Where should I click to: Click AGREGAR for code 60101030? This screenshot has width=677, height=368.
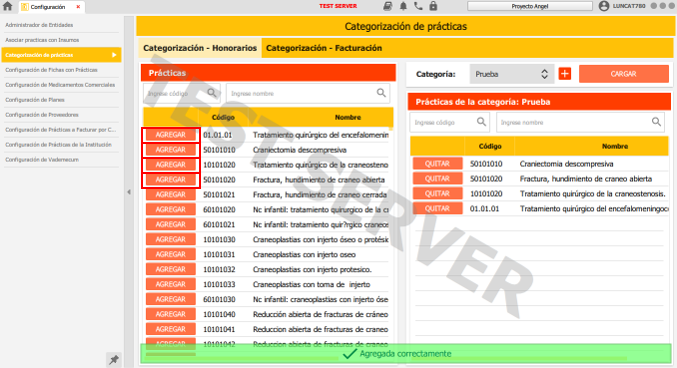pos(171,299)
